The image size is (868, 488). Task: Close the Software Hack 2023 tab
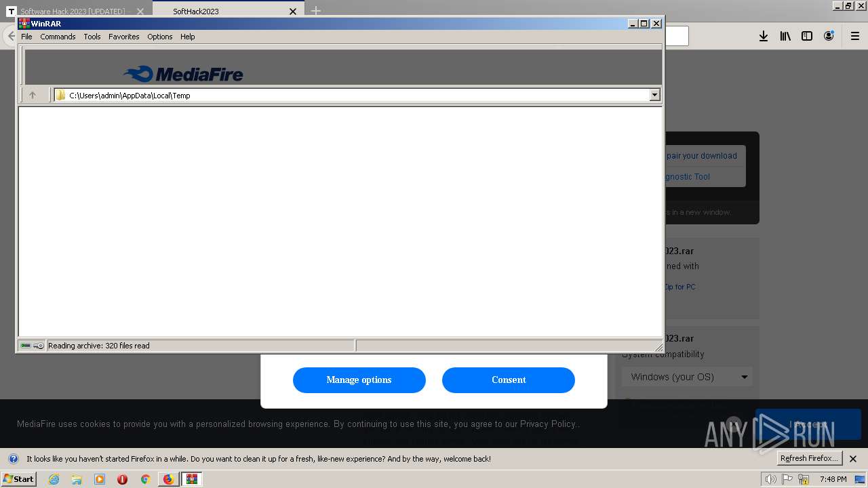tap(140, 11)
